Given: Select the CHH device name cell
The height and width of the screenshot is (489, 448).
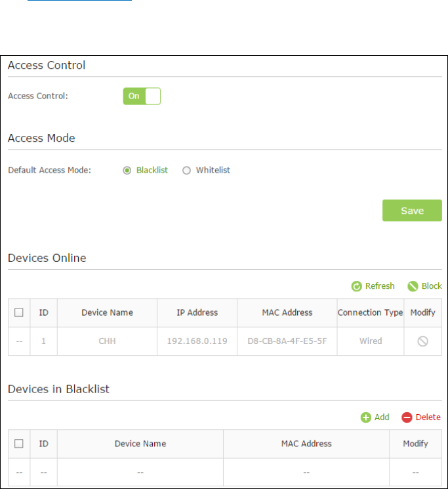Looking at the screenshot, I should pyautogui.click(x=107, y=341).
